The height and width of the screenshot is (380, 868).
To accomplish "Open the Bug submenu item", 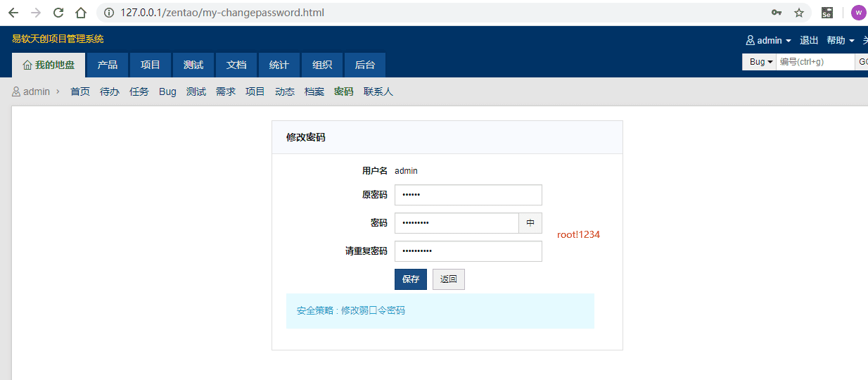I will click(x=167, y=91).
